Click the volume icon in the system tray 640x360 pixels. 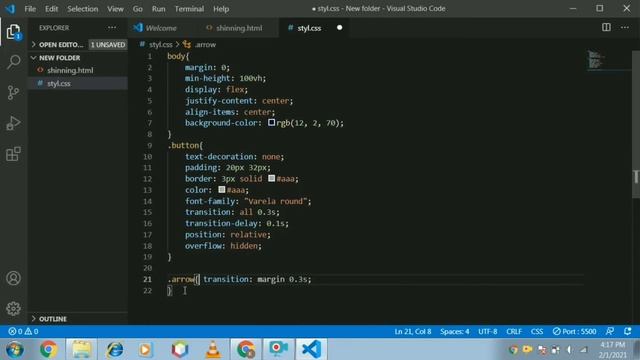[x=570, y=350]
